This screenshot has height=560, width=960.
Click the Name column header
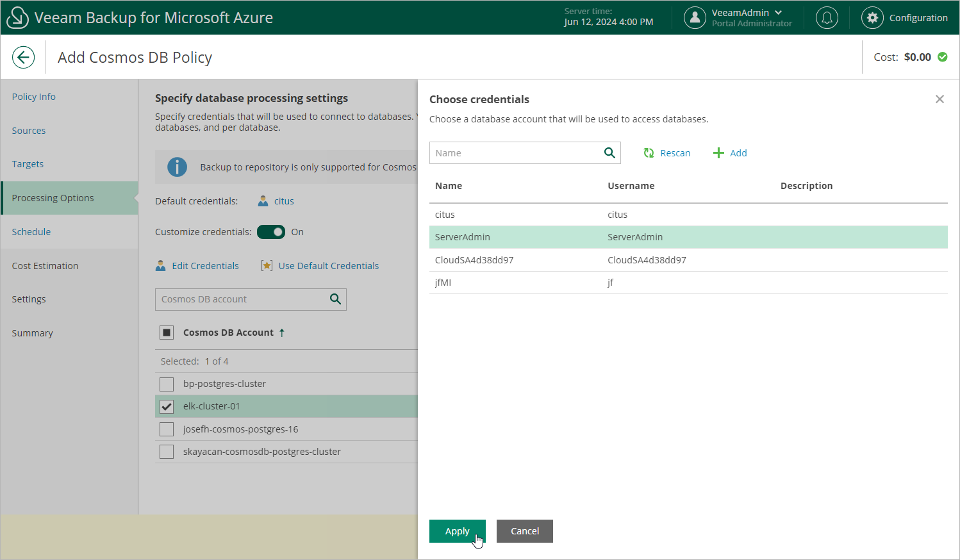[x=449, y=186]
